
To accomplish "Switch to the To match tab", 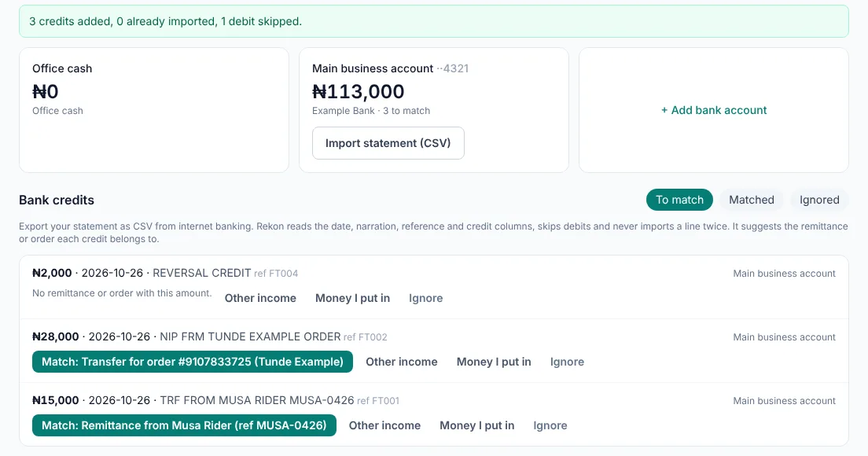I will pos(679,200).
